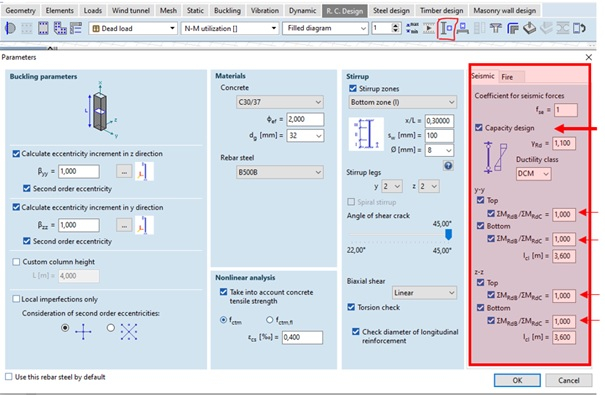Click the blue help question-mark icon
The image size is (605, 395).
click(448, 166)
